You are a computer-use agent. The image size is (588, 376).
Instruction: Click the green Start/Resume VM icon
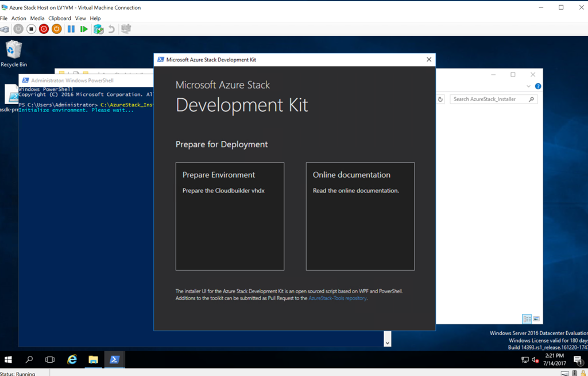pyautogui.click(x=84, y=29)
